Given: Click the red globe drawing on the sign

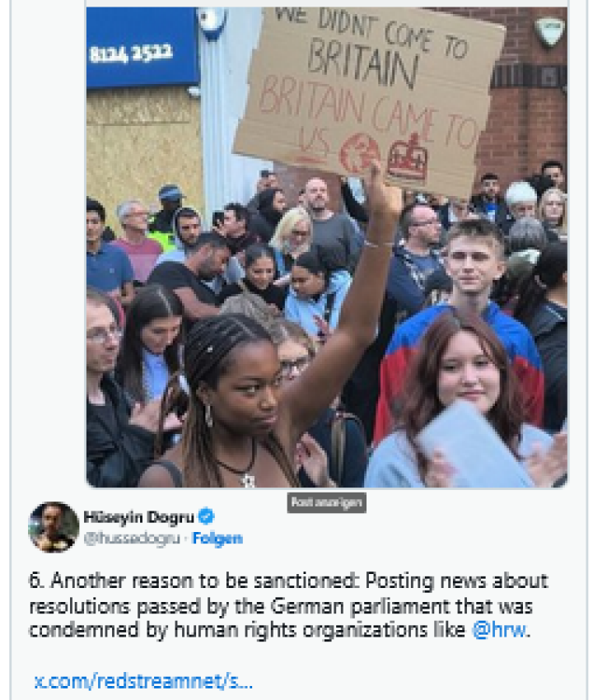Looking at the screenshot, I should pos(359,153).
